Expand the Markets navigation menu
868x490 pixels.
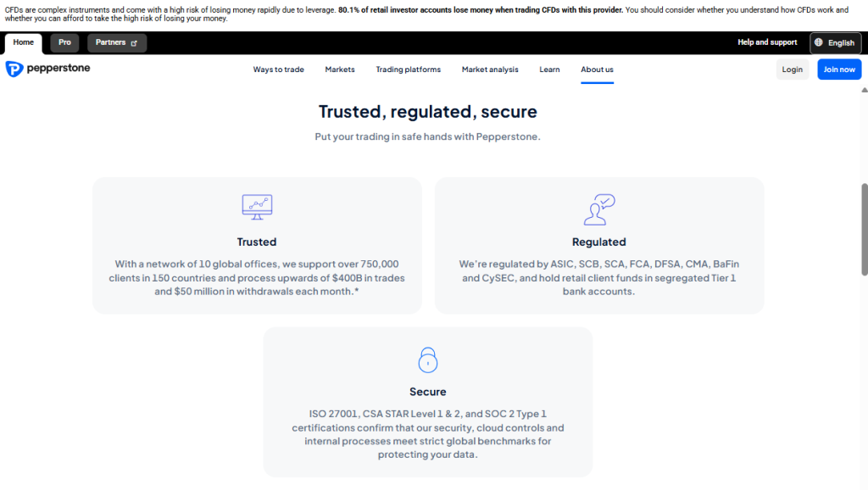coord(340,70)
